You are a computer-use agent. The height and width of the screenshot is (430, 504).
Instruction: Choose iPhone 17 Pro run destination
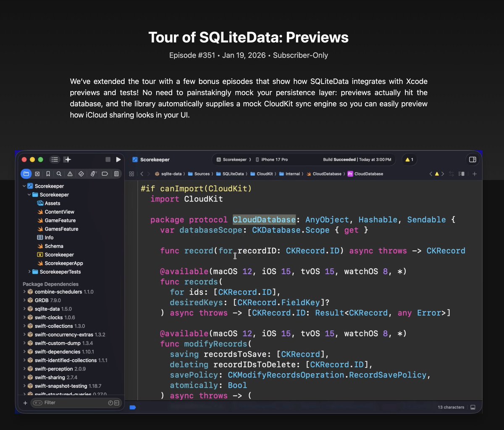[x=272, y=160]
